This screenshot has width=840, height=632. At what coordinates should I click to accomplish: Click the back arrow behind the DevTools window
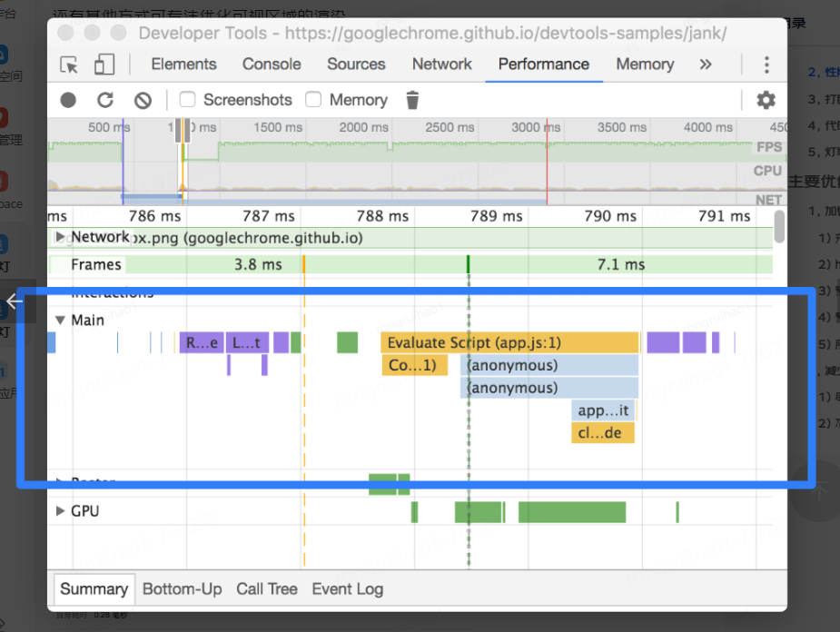pyautogui.click(x=15, y=301)
